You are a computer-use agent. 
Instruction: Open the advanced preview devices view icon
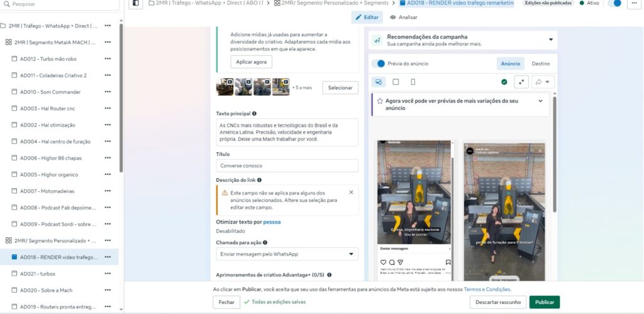pyautogui.click(x=379, y=82)
